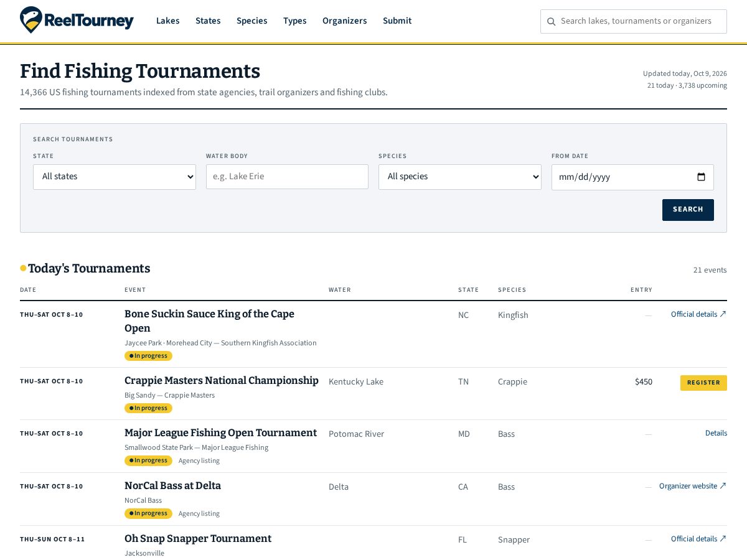747x560 pixels.
Task: Click Agency listing on Major League Fishing row
Action: pyautogui.click(x=199, y=460)
